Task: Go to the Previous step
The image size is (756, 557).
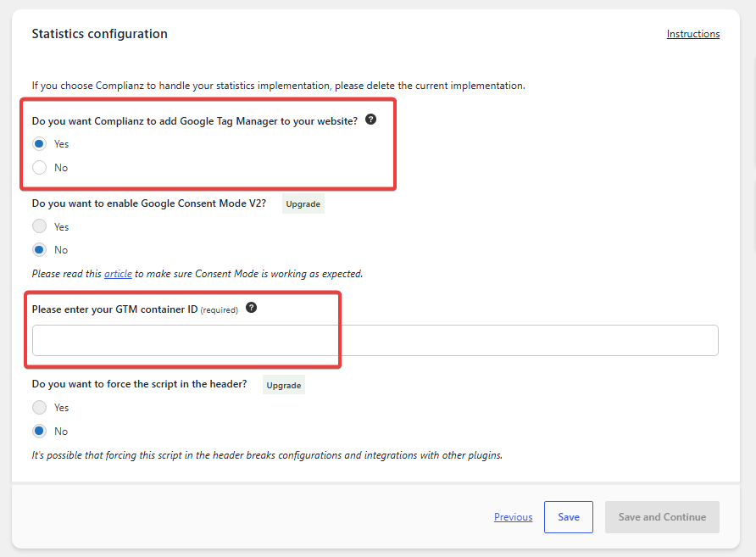Action: click(x=513, y=517)
